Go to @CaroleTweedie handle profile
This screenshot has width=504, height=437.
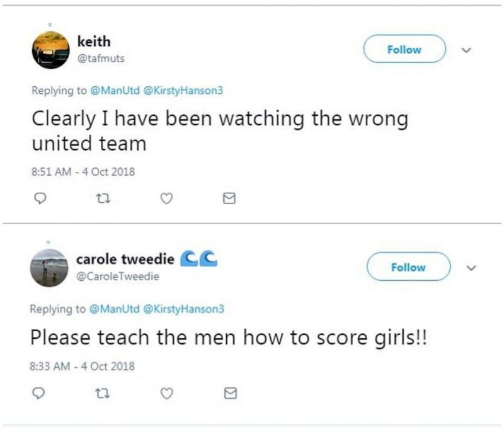click(118, 276)
